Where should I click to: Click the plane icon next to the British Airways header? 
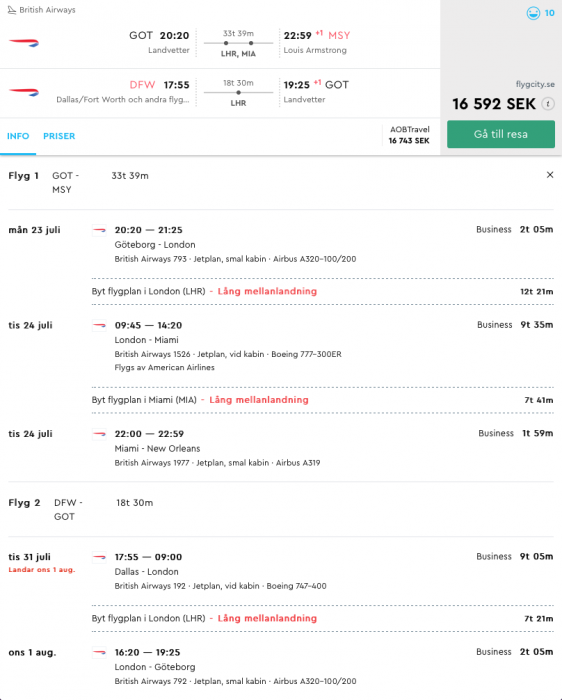[12, 10]
